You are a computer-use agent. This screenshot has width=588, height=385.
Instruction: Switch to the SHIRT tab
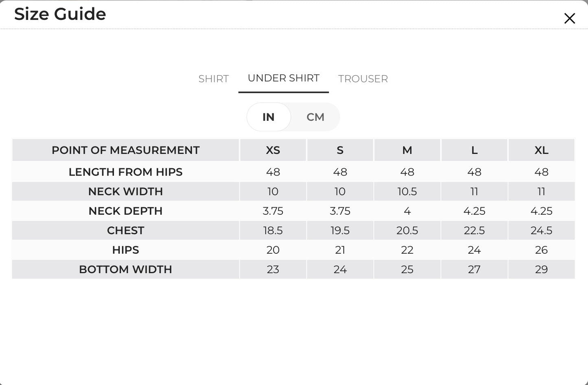214,79
